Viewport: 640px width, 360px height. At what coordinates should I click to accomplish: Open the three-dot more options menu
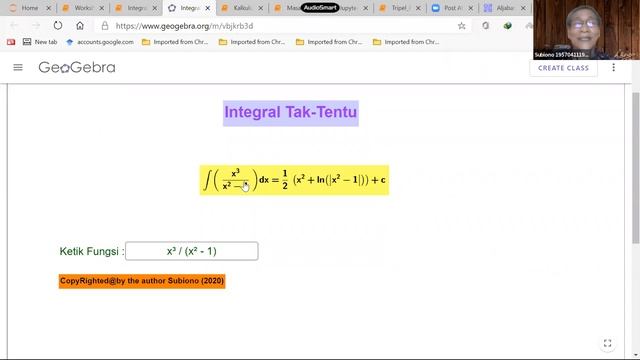613,67
